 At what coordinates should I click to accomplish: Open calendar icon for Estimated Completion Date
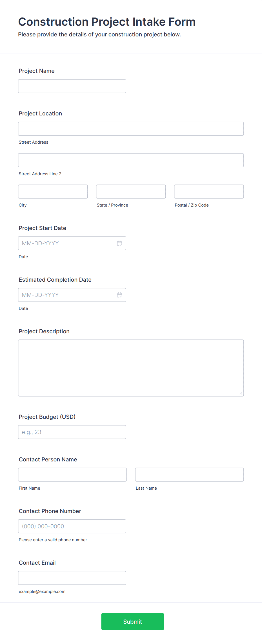119,295
